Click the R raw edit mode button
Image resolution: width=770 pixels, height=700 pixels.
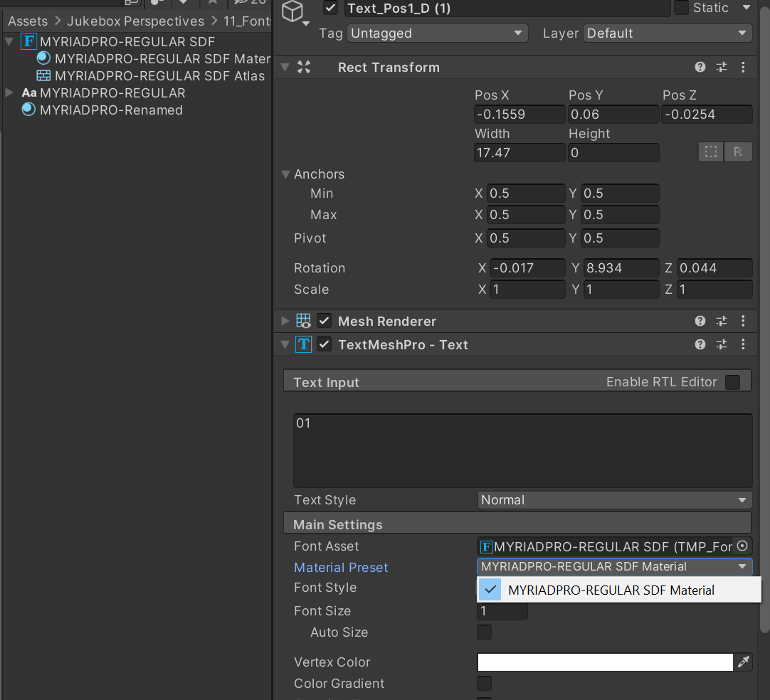(738, 152)
